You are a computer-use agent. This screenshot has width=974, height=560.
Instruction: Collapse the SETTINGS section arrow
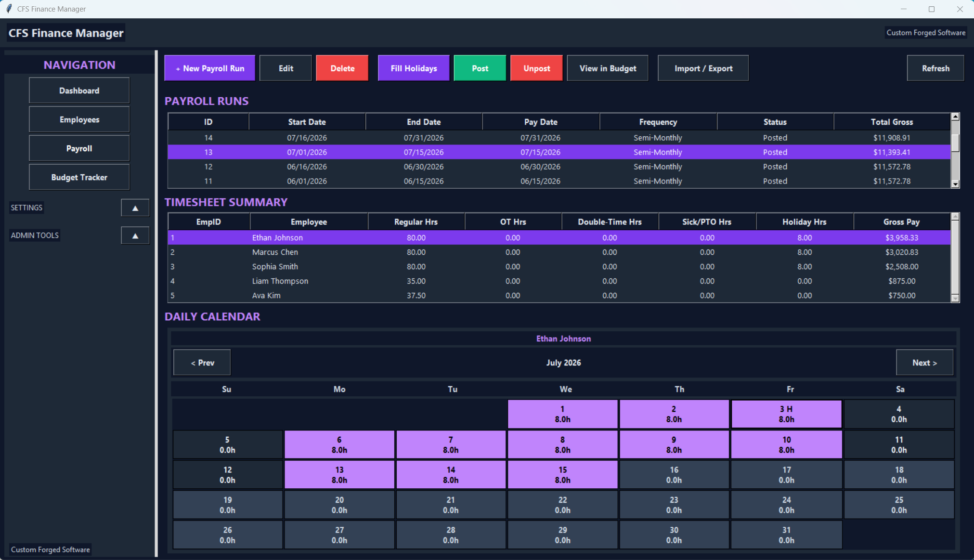(135, 208)
